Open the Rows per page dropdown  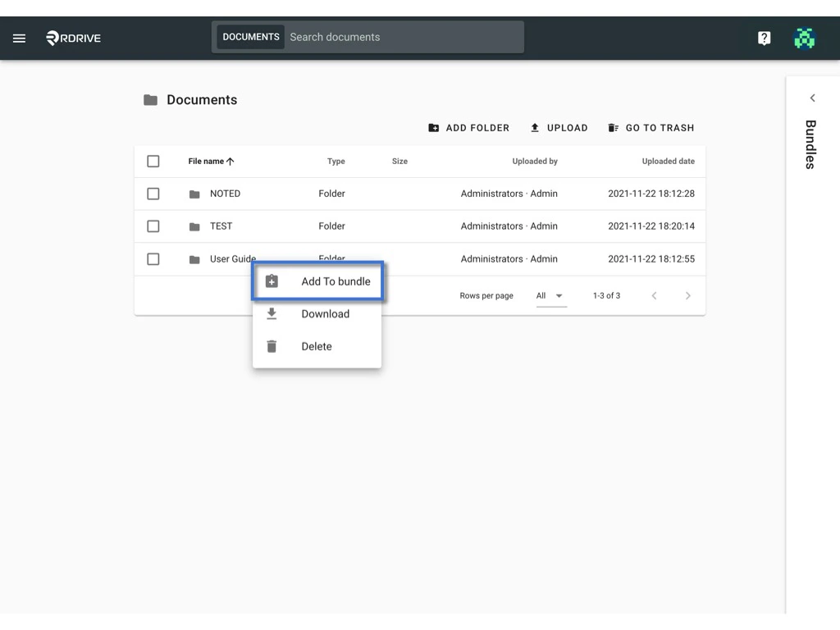click(550, 295)
